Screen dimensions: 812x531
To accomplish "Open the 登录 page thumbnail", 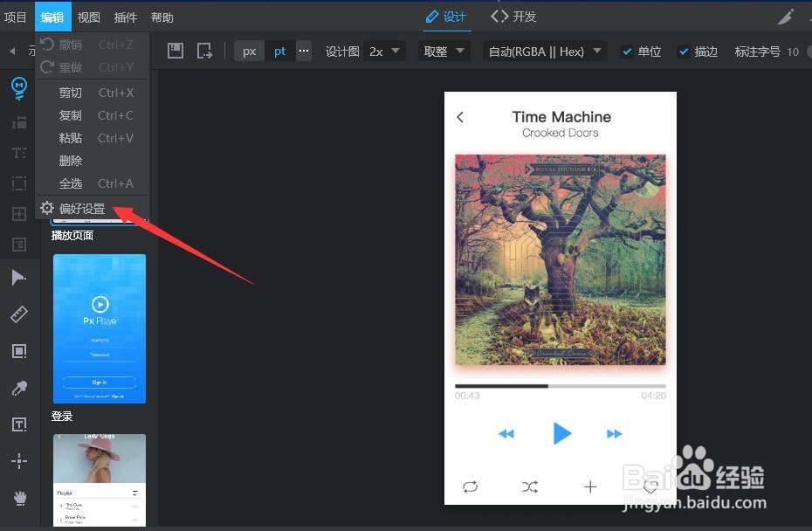I will point(100,328).
